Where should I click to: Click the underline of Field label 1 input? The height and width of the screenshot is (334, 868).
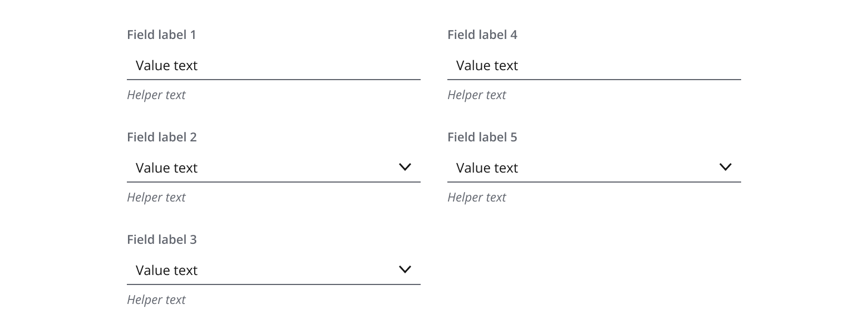(x=274, y=80)
